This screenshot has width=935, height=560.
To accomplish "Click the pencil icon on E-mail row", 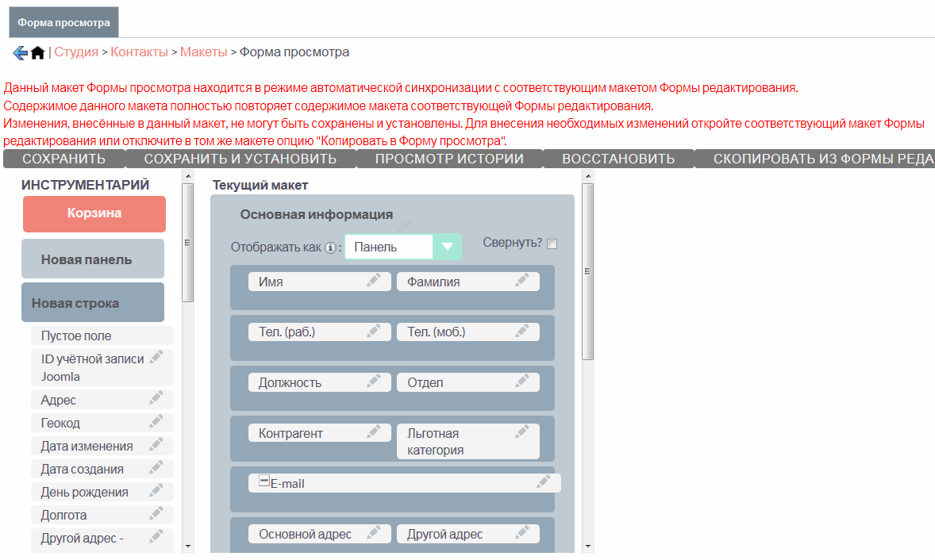I will tap(544, 481).
